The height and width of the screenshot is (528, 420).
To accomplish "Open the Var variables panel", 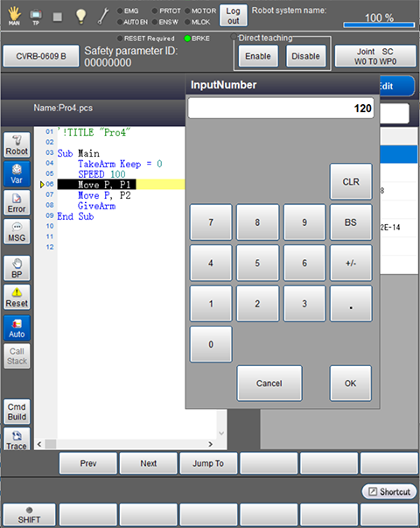I will [17, 173].
